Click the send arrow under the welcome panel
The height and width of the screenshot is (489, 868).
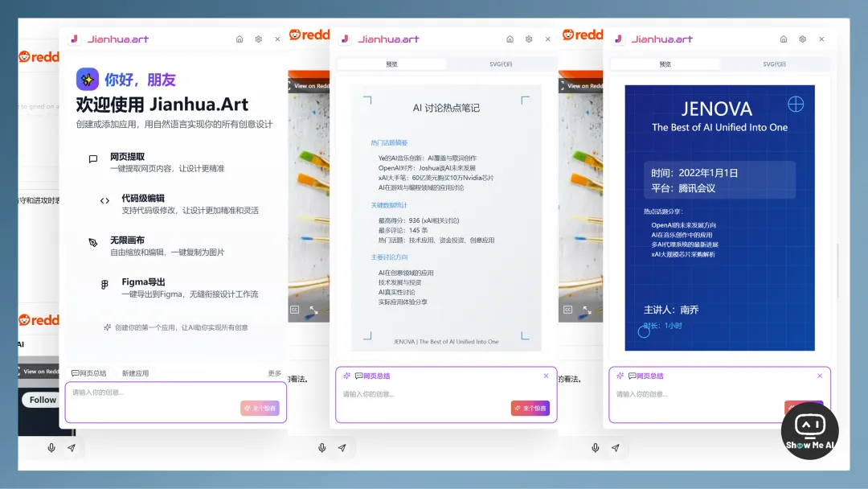click(72, 447)
